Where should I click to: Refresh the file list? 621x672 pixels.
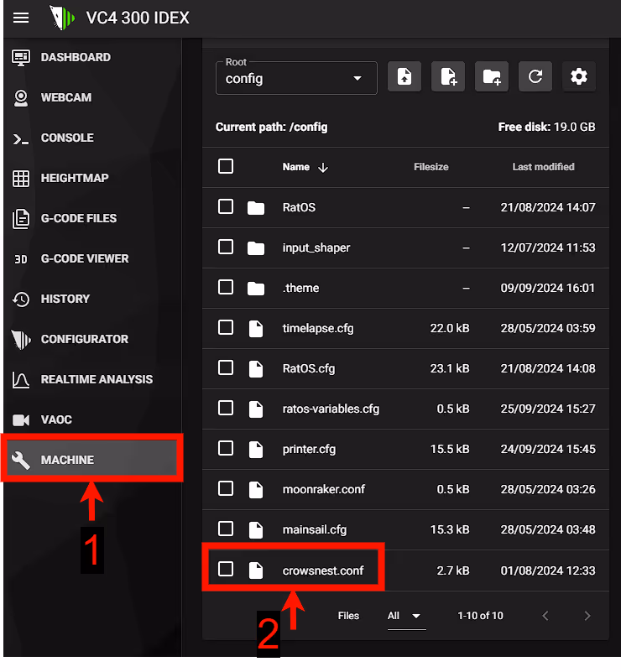(x=535, y=76)
